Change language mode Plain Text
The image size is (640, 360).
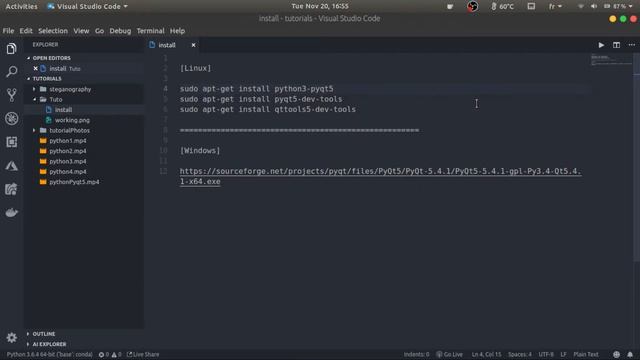click(586, 354)
